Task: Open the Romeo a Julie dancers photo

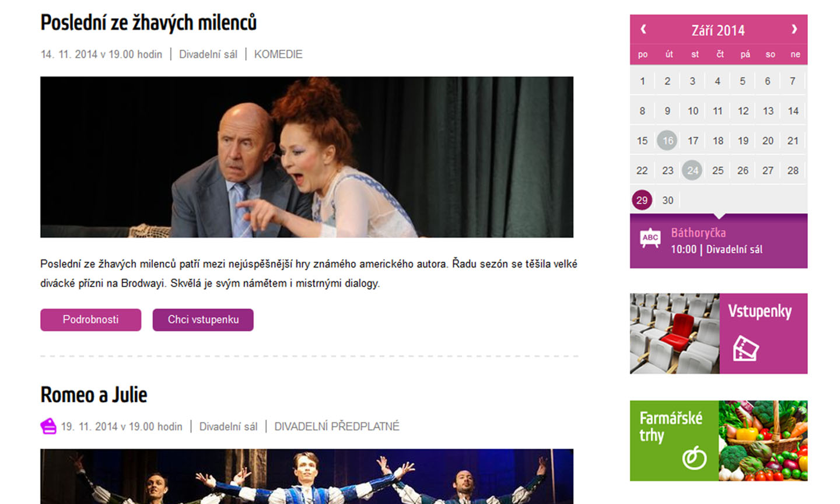Action: [307, 476]
